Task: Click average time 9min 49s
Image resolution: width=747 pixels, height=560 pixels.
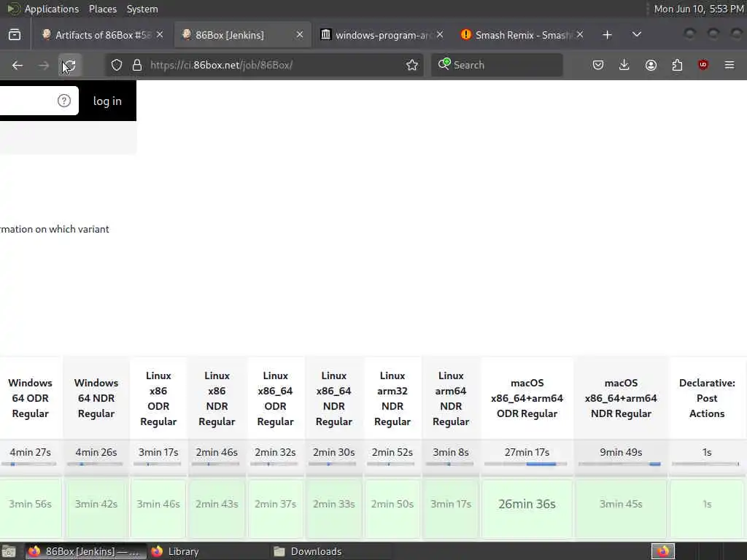Action: tap(621, 452)
